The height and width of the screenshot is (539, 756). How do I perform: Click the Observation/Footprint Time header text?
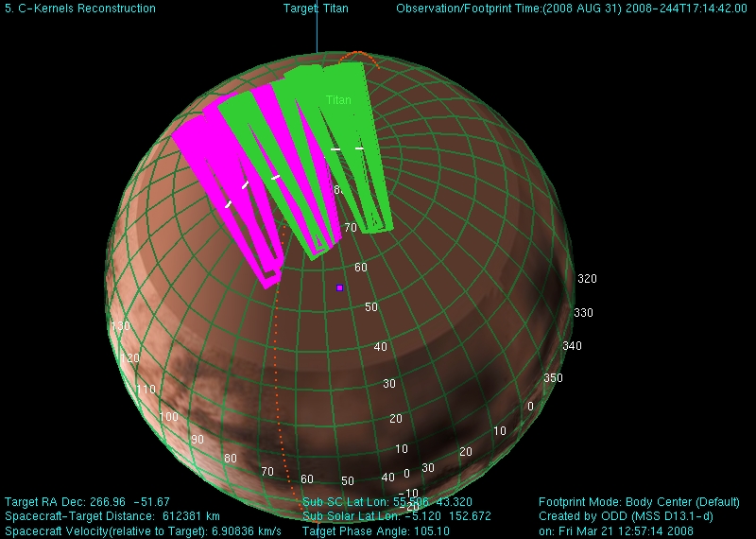(572, 9)
